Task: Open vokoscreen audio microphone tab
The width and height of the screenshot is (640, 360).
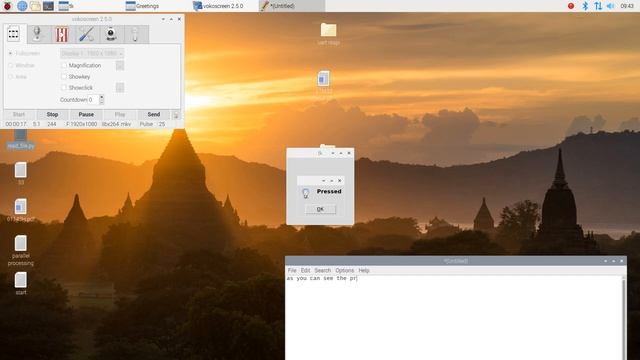Action: point(38,34)
